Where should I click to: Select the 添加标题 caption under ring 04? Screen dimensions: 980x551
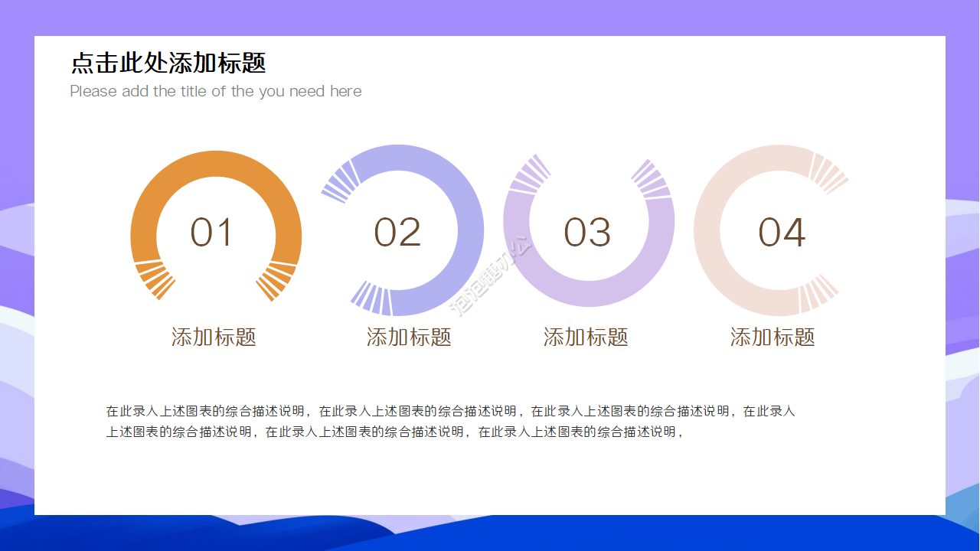point(773,337)
